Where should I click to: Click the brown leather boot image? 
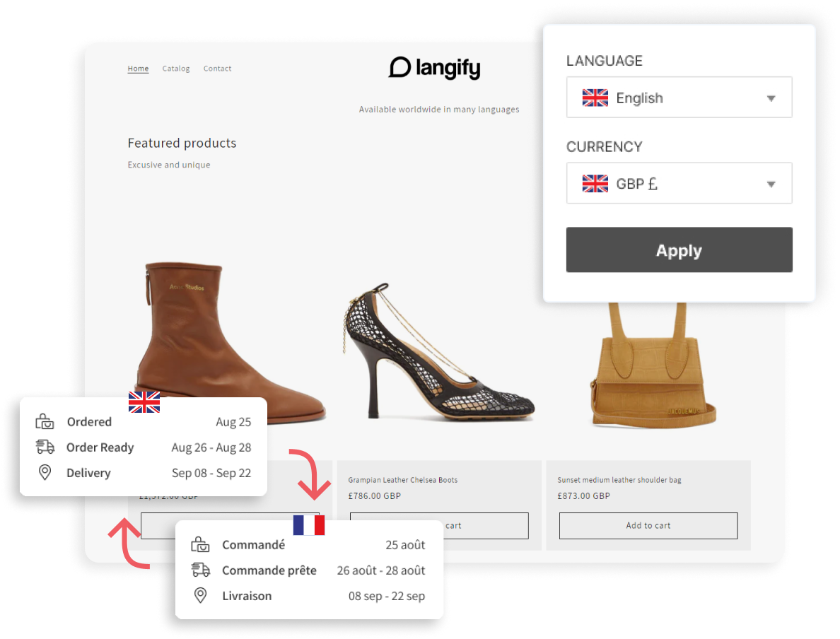coord(226,343)
